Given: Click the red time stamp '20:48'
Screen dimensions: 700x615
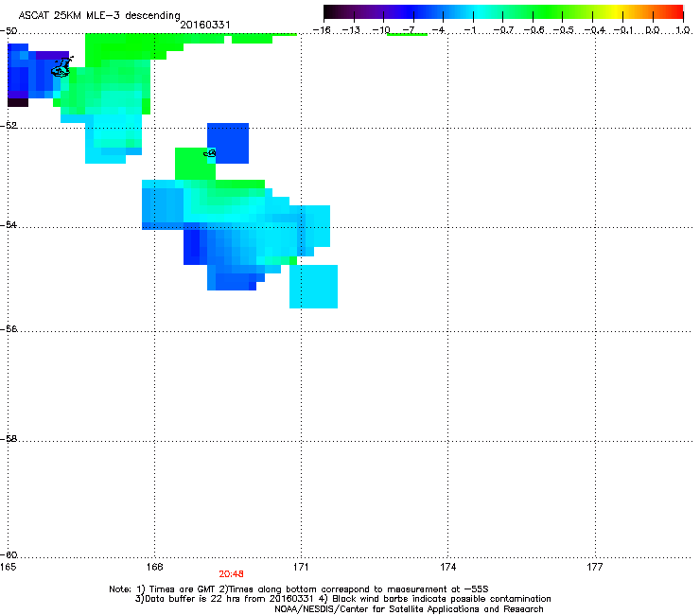Looking at the screenshot, I should click(x=231, y=574).
